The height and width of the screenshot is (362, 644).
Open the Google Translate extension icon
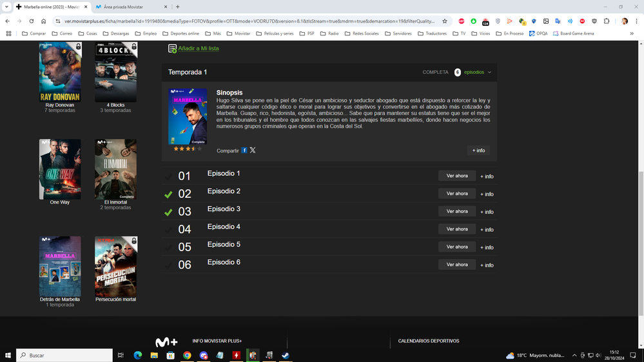point(558,21)
